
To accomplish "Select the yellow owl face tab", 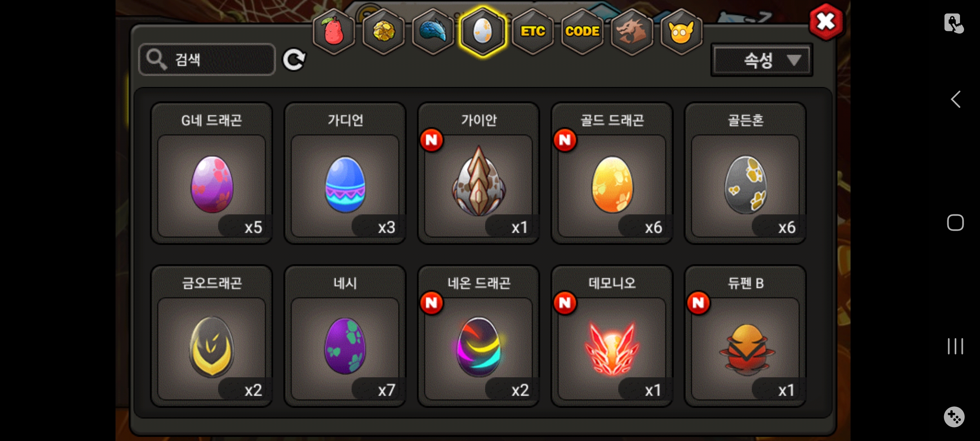I will pyautogui.click(x=681, y=32).
